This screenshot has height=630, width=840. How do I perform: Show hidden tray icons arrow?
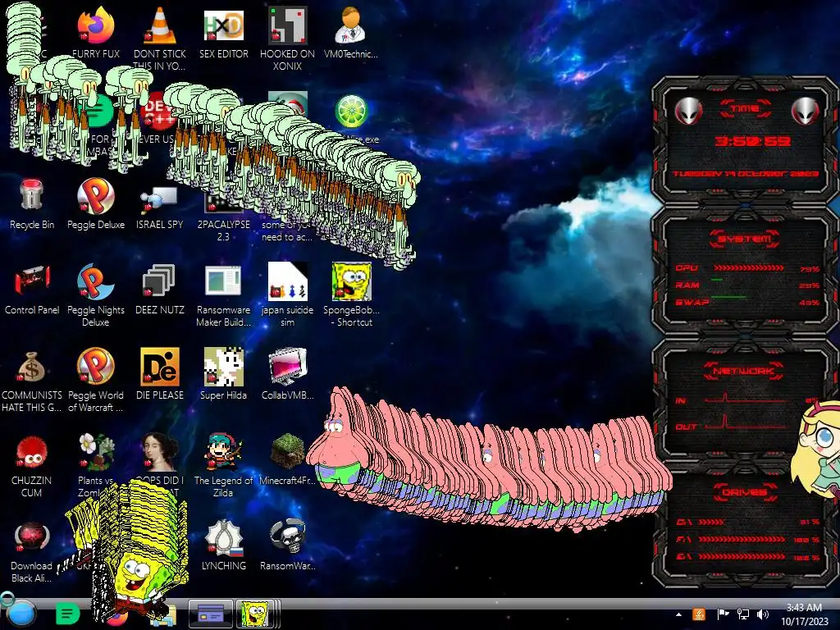pyautogui.click(x=678, y=614)
